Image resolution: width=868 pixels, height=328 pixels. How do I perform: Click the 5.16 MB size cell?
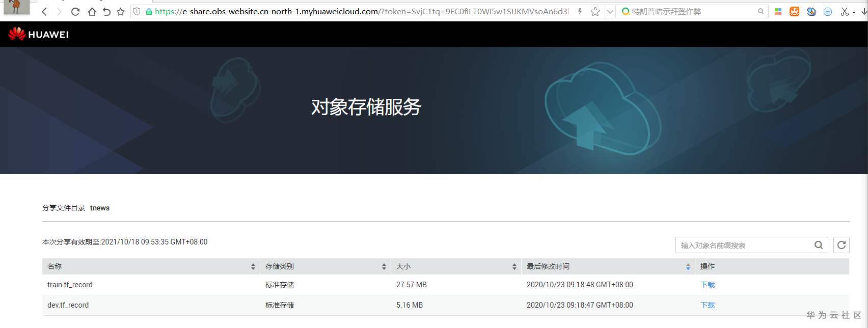(410, 305)
